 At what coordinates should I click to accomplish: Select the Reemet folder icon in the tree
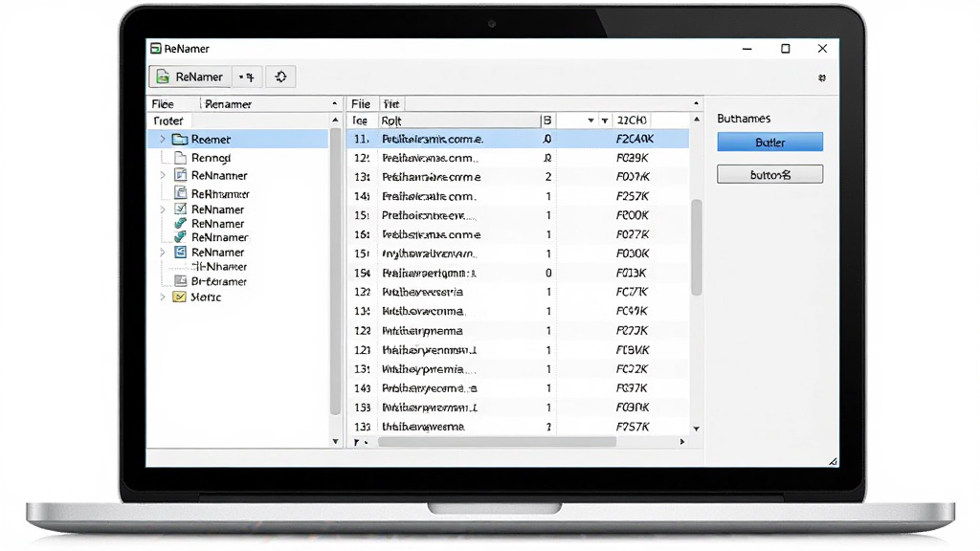pyautogui.click(x=180, y=140)
